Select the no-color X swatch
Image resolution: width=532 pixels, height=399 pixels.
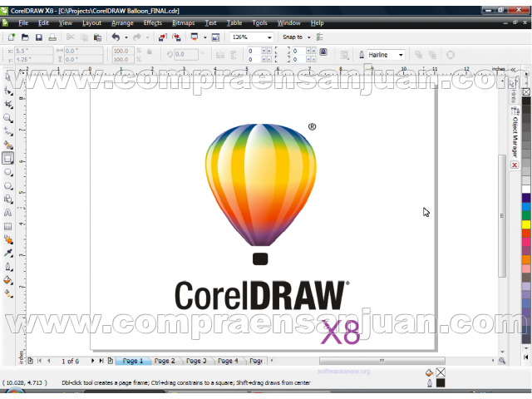pos(526,91)
